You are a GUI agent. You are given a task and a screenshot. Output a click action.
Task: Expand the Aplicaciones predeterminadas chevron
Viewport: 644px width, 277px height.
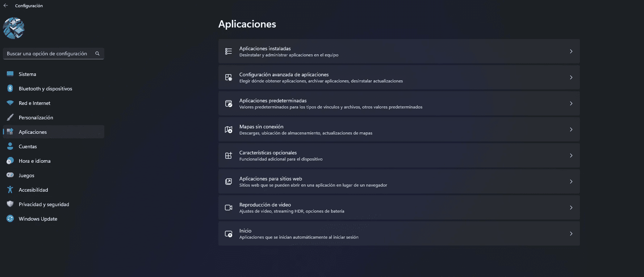click(x=571, y=103)
